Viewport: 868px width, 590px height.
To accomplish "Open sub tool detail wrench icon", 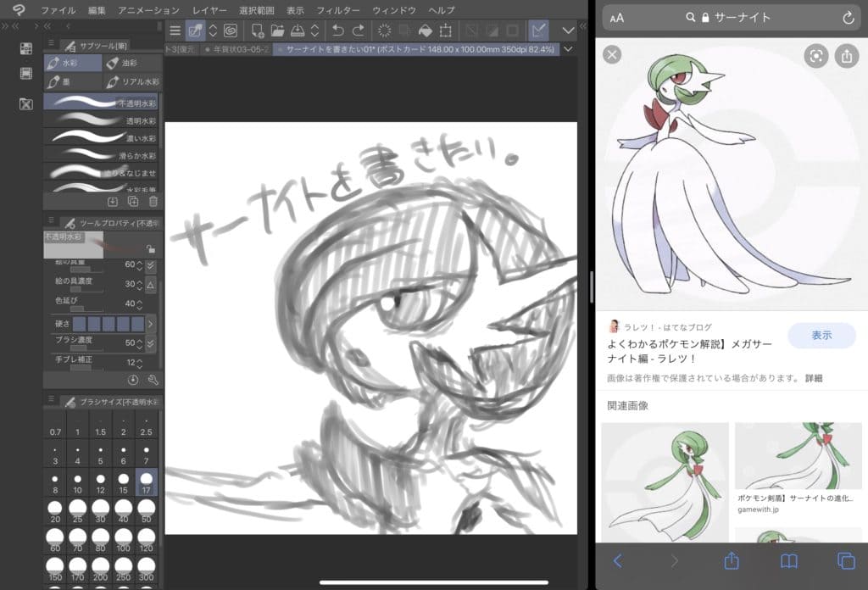I will pos(153,381).
